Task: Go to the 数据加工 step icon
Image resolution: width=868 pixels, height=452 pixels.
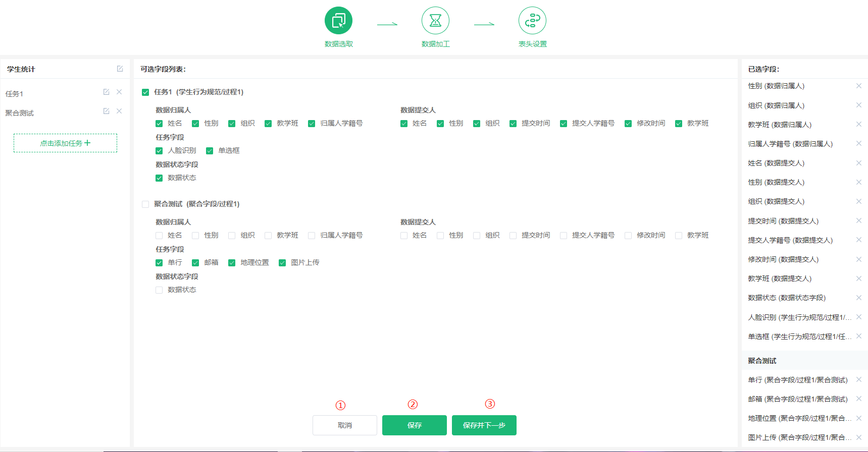Action: coord(435,21)
